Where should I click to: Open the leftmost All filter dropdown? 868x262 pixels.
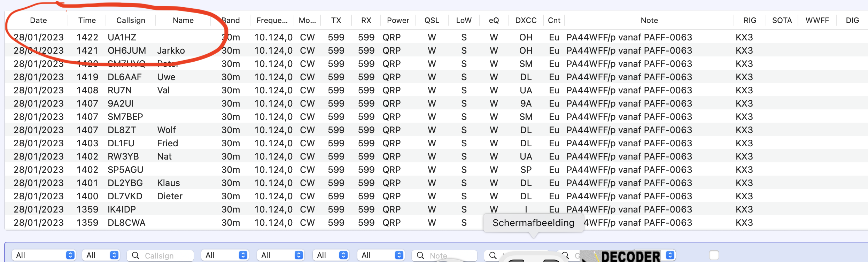pyautogui.click(x=44, y=255)
